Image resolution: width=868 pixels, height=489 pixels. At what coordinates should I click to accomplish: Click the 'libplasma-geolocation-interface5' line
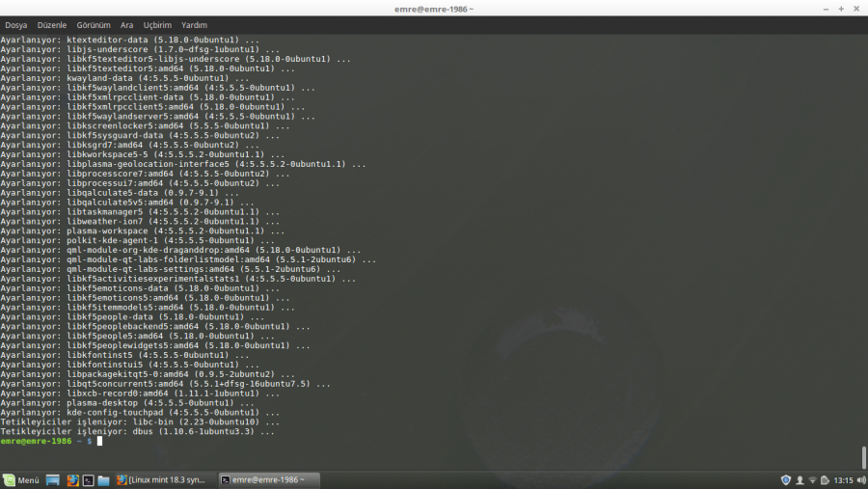pos(183,165)
